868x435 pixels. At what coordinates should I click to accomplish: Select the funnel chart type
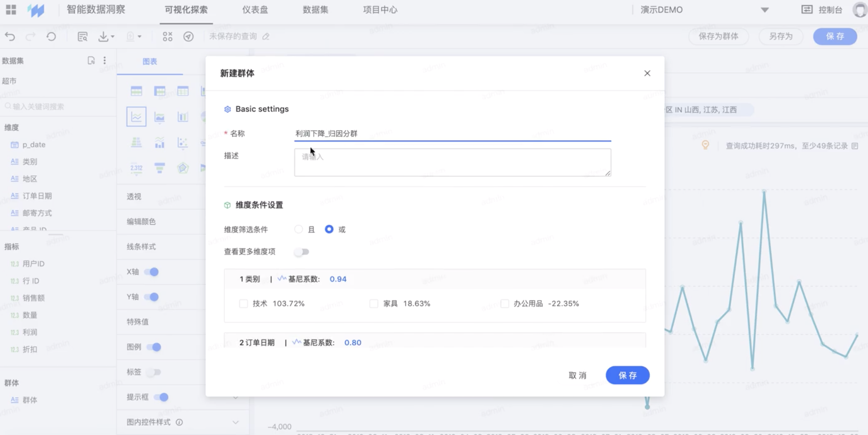tap(160, 168)
